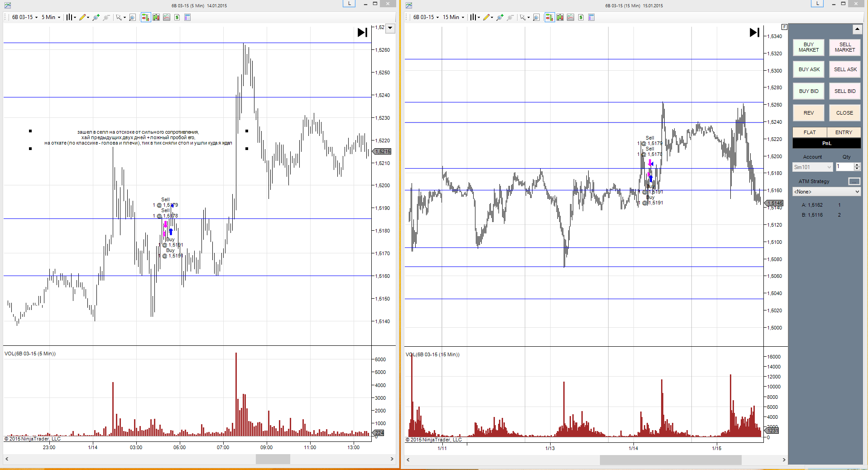
Task: Toggle link L button on left chart
Action: tap(349, 4)
